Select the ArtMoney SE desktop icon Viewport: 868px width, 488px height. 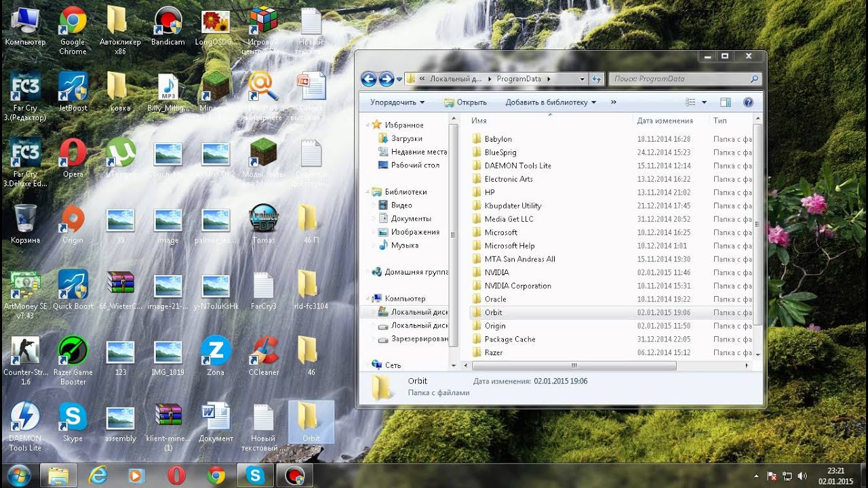point(26,296)
